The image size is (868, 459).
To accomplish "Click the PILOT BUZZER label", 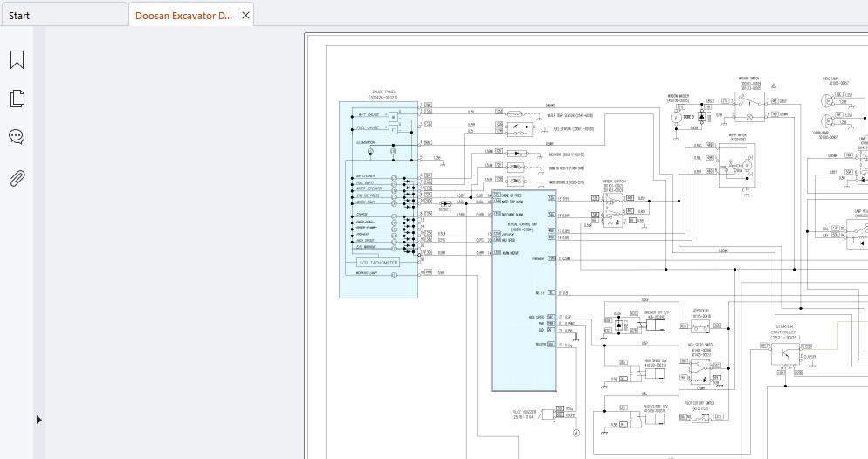I will coord(523,412).
